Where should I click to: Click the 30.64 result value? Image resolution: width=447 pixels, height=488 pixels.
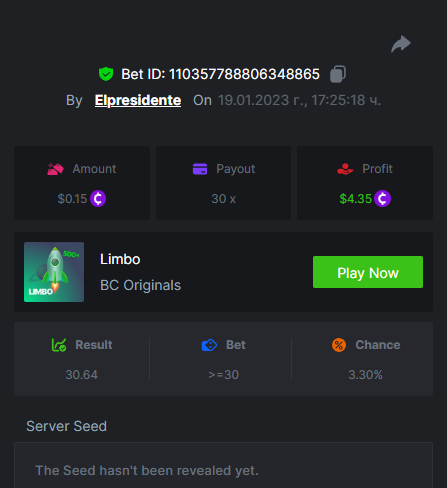(82, 375)
